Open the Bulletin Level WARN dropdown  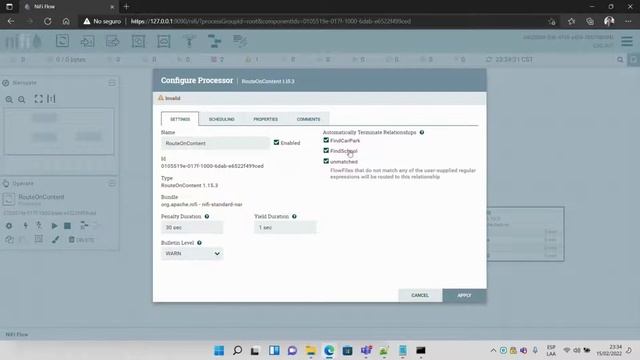[192, 253]
